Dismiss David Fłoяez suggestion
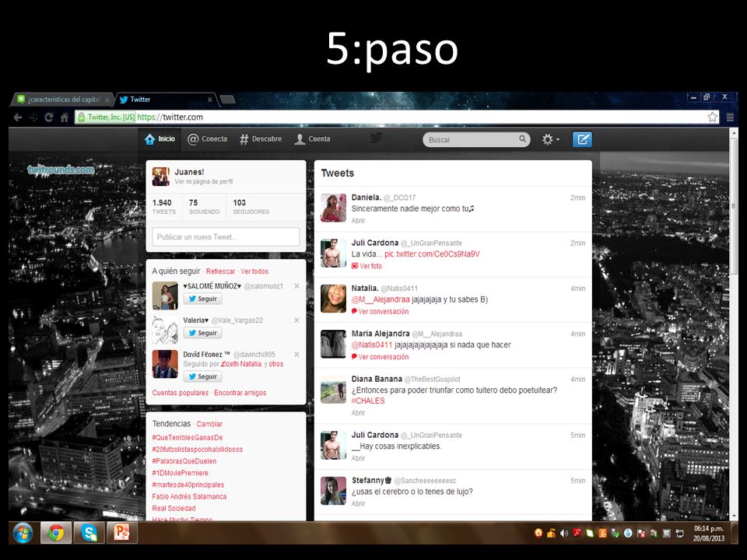The image size is (747, 560). [296, 355]
